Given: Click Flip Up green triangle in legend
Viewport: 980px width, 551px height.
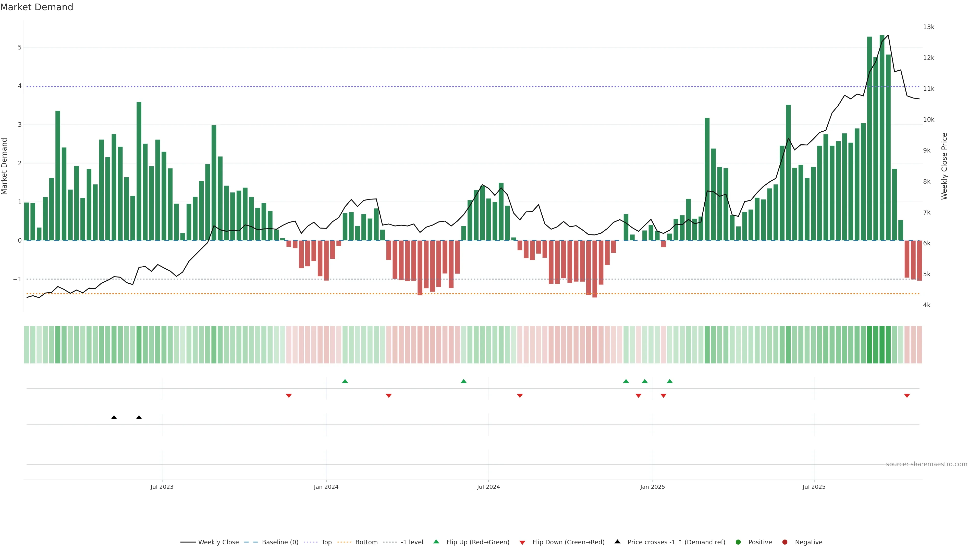Looking at the screenshot, I should click(436, 542).
